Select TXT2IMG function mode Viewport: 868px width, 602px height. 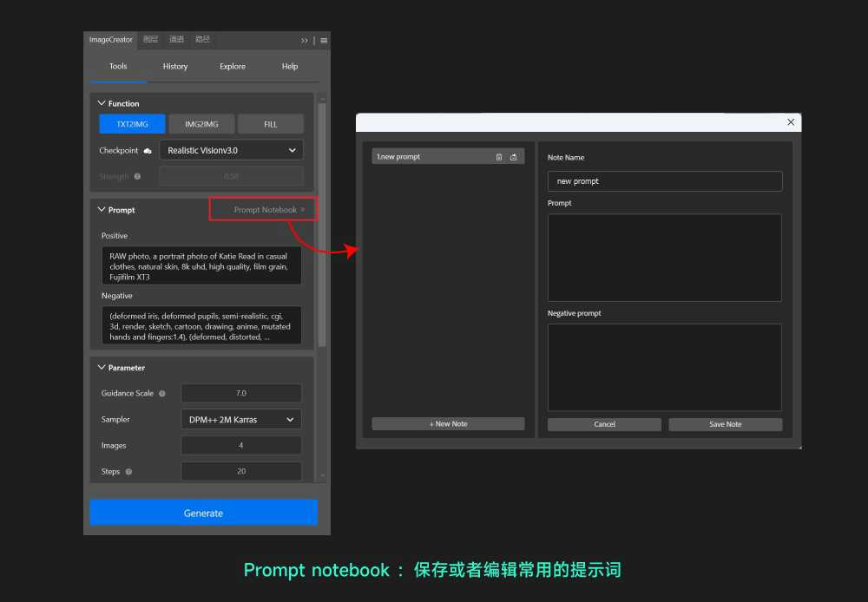(132, 124)
